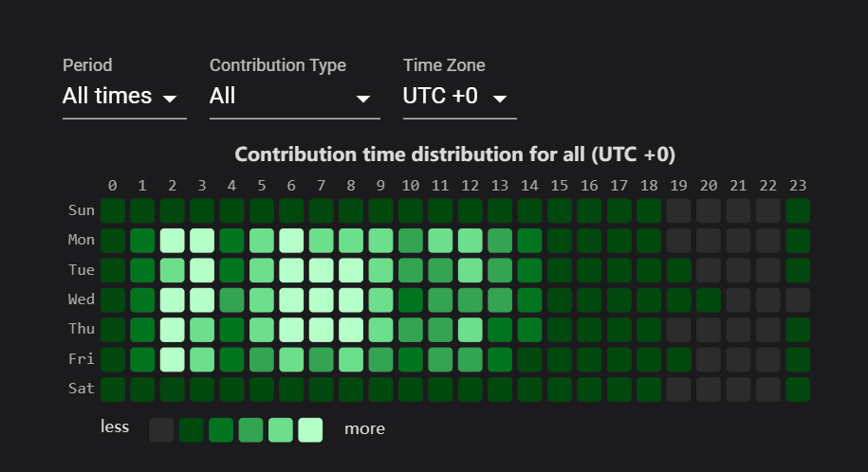Expand the Contribution Type dropdown
868x472 pixels.
tap(294, 97)
